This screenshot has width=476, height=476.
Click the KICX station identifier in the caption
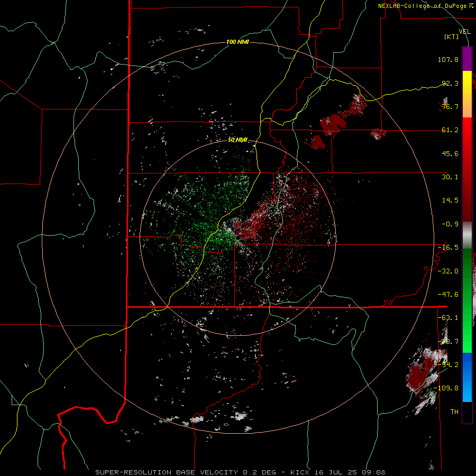click(300, 472)
